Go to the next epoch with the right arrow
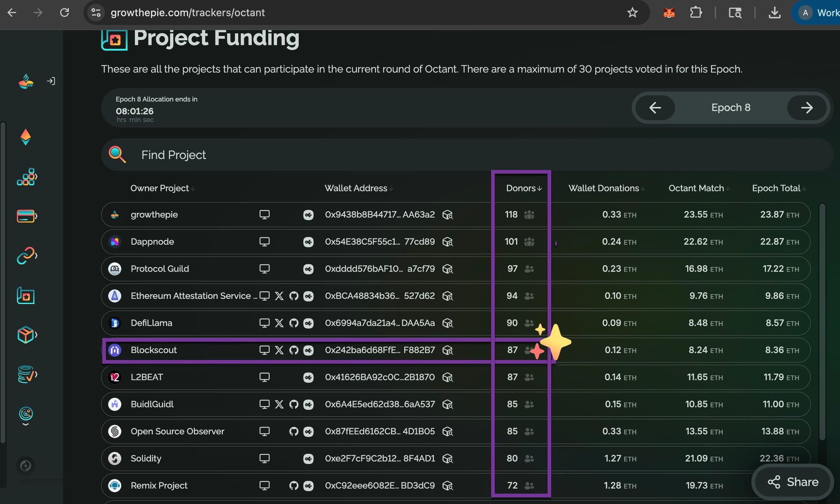This screenshot has width=840, height=504. (807, 108)
